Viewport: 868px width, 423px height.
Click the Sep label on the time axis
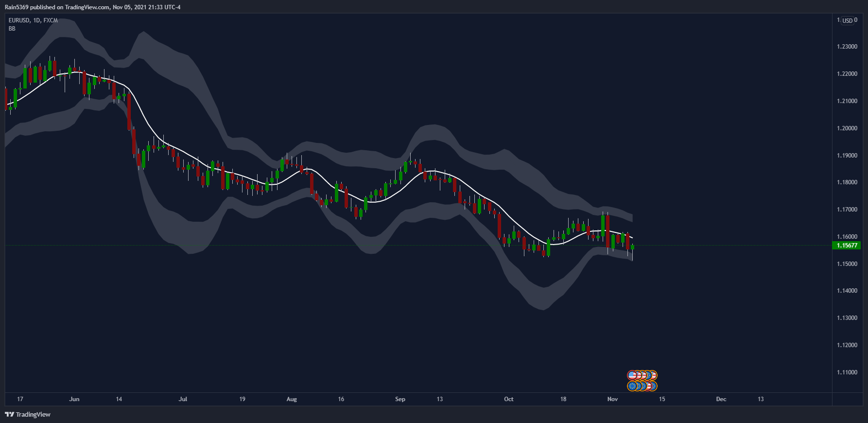click(400, 399)
